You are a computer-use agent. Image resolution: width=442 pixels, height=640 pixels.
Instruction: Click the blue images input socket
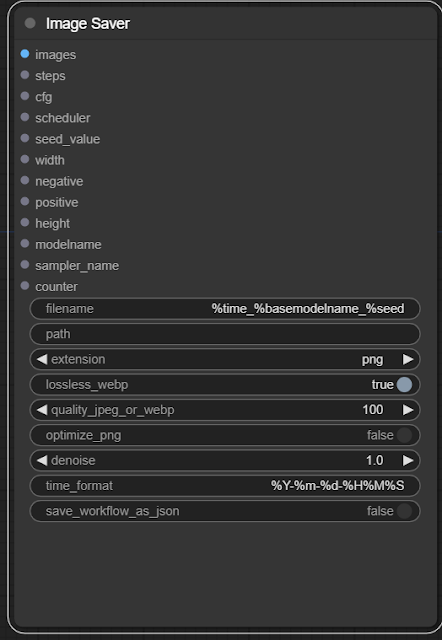pyautogui.click(x=25, y=54)
